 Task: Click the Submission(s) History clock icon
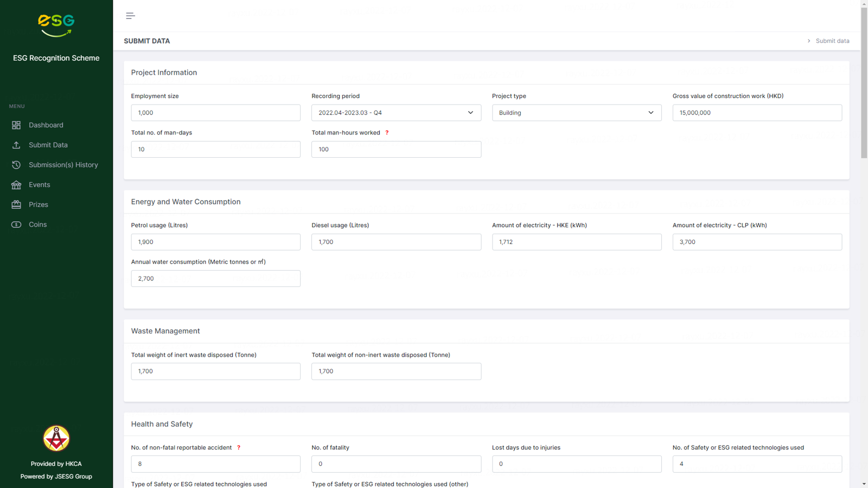click(x=16, y=165)
